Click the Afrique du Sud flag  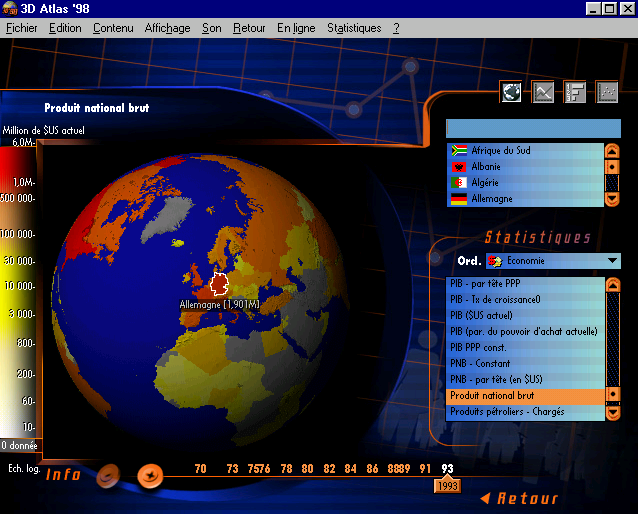coord(459,151)
